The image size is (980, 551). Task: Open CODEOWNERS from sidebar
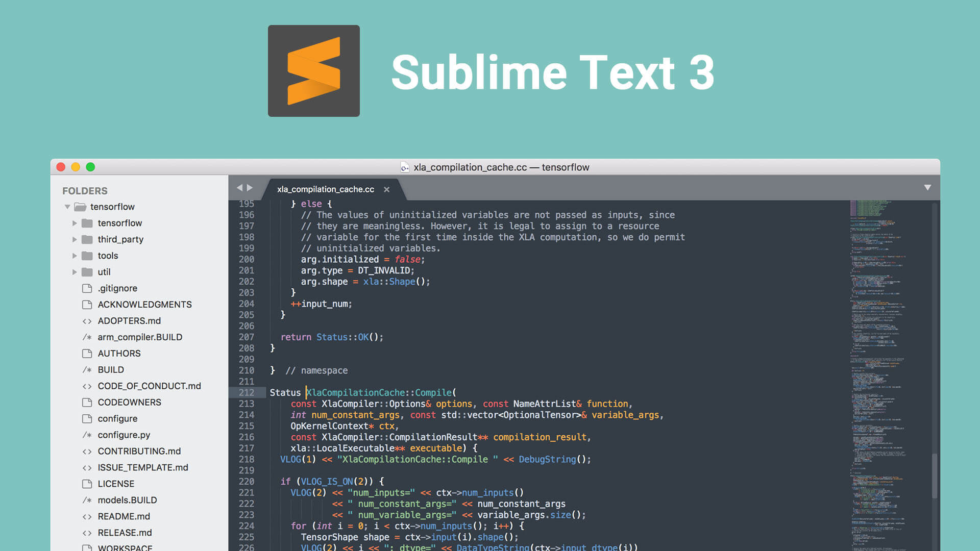click(130, 403)
